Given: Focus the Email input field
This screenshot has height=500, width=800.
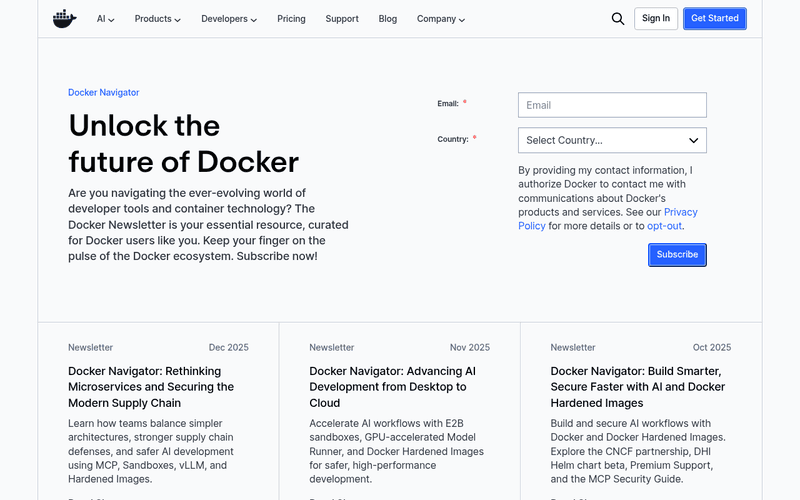Looking at the screenshot, I should coord(612,105).
